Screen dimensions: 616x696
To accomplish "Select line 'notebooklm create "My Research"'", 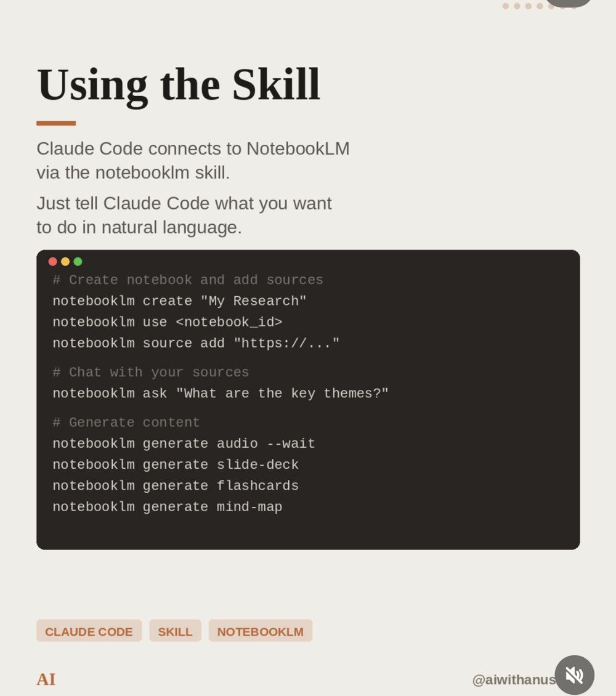I will click(x=179, y=301).
